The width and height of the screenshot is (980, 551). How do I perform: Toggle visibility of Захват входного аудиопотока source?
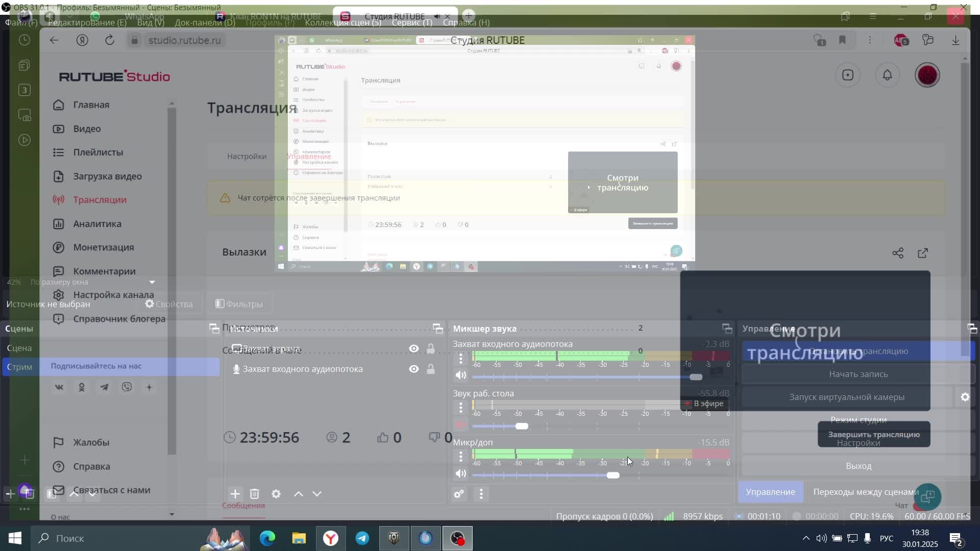[x=414, y=369]
